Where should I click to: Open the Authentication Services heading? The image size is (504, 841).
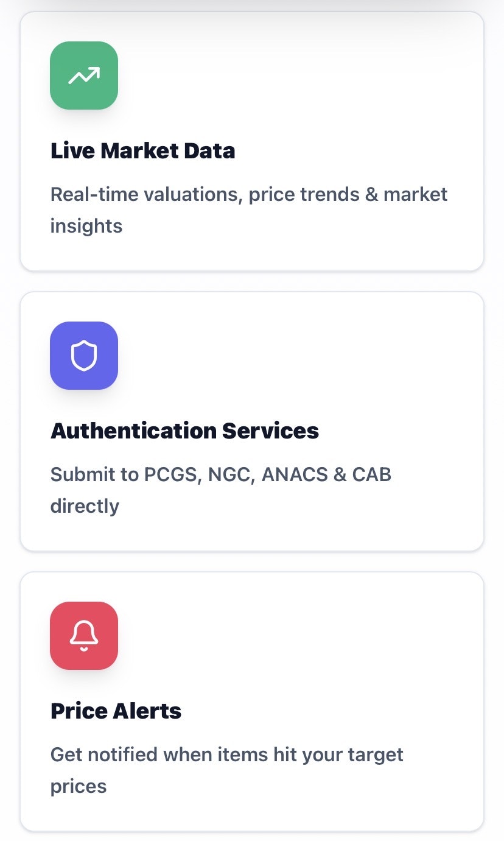(x=184, y=431)
